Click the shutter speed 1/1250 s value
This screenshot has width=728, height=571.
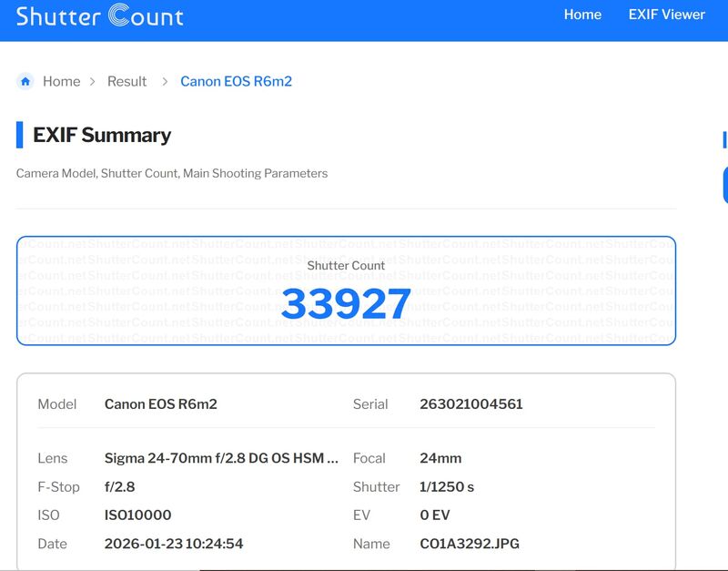[447, 487]
